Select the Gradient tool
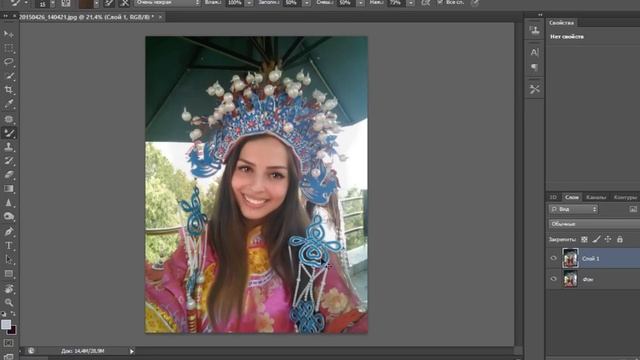Viewport: 640px width, 360px height. [x=9, y=189]
